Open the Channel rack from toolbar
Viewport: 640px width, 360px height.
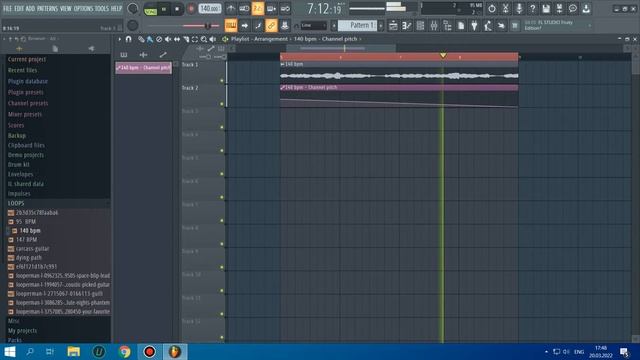[x=420, y=26]
